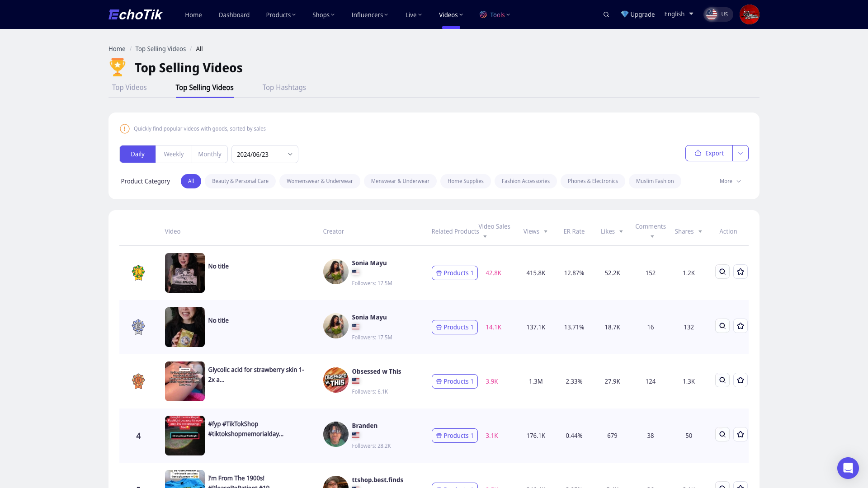Open the search icon in the top bar
The image size is (868, 488).
(x=606, y=14)
